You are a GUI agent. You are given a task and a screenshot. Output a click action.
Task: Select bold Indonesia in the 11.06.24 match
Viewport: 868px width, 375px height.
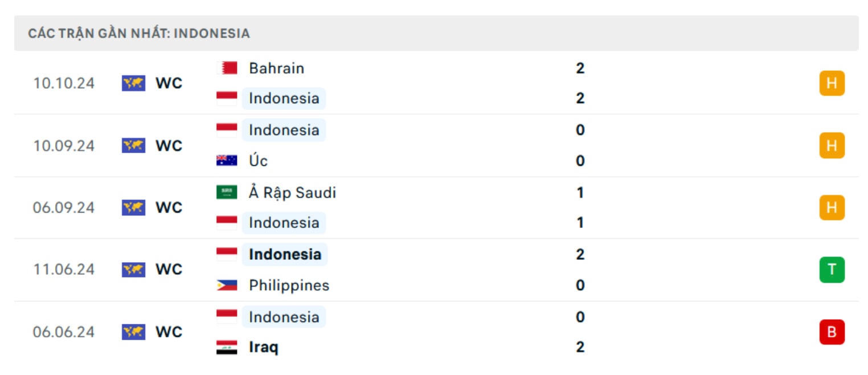[x=285, y=254]
